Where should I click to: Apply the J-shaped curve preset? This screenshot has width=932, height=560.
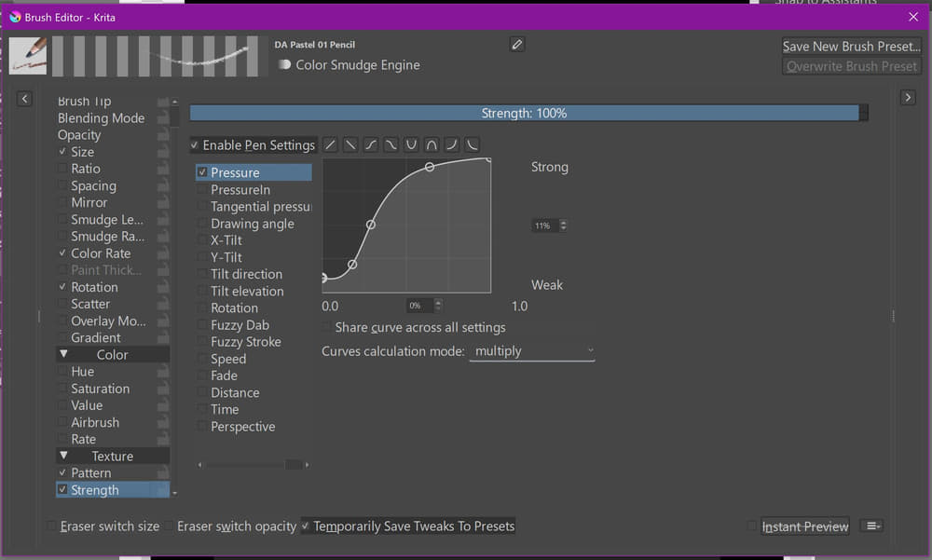452,145
